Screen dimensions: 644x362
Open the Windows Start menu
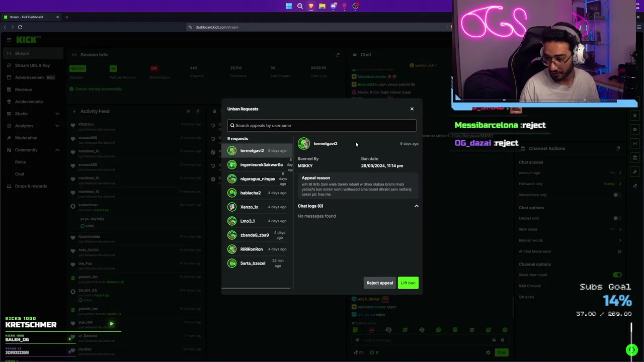(x=289, y=6)
